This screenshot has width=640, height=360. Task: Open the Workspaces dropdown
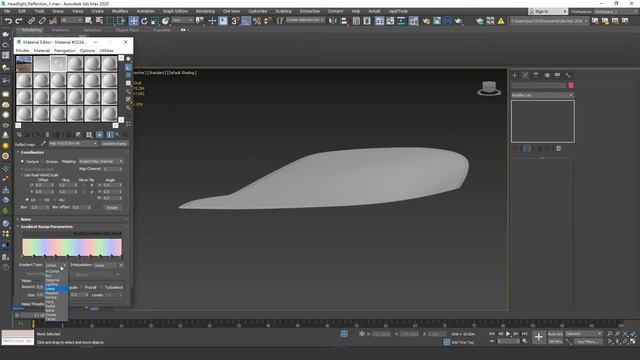(x=616, y=11)
